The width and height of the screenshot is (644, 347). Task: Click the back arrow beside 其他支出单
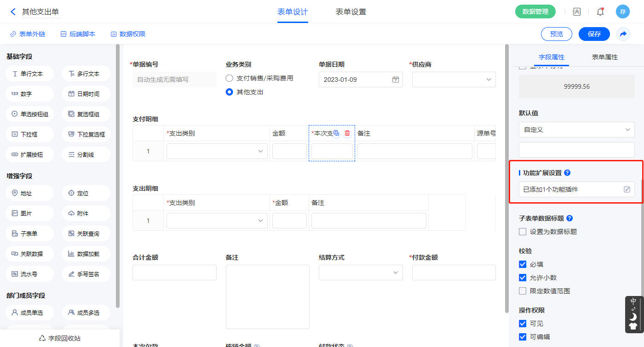pyautogui.click(x=13, y=12)
